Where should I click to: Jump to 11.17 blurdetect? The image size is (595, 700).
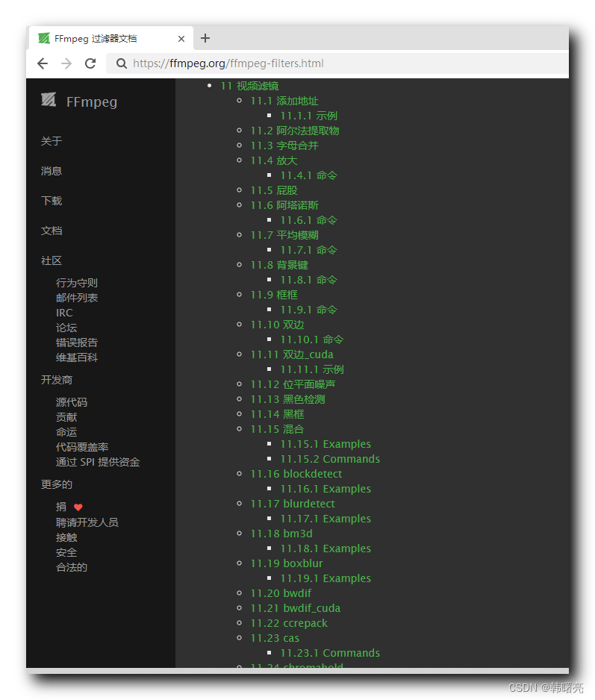[x=293, y=504]
